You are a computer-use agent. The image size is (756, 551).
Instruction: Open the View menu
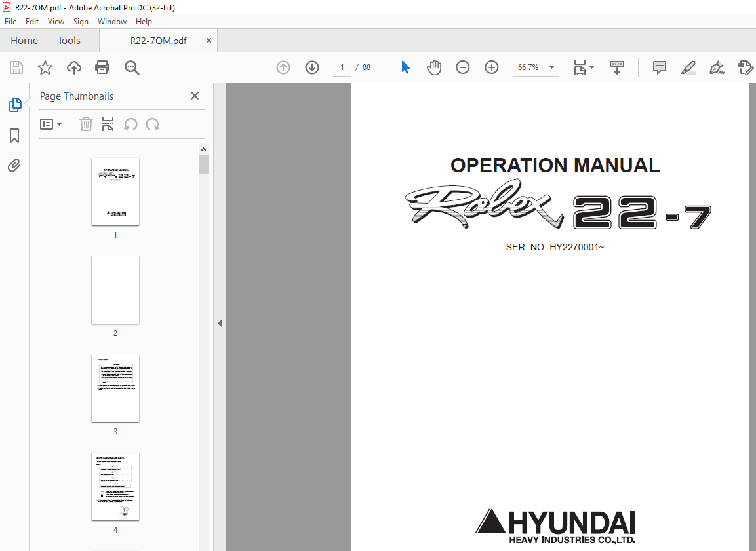[x=56, y=21]
